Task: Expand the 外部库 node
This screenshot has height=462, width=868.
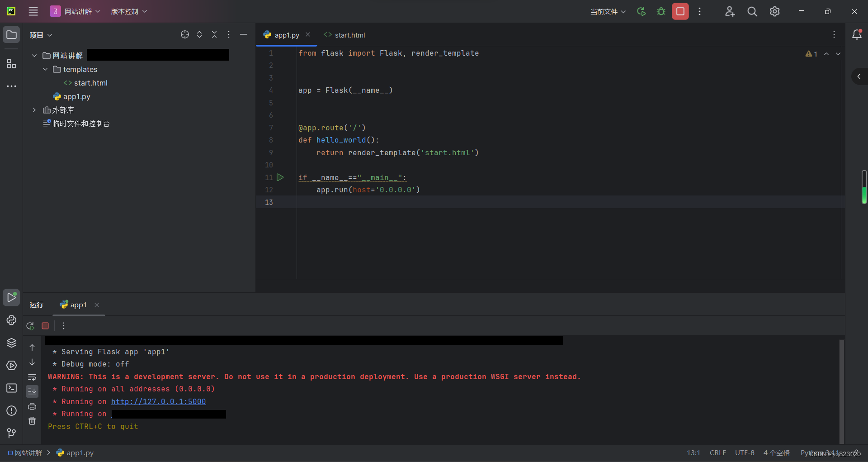Action: (34, 110)
